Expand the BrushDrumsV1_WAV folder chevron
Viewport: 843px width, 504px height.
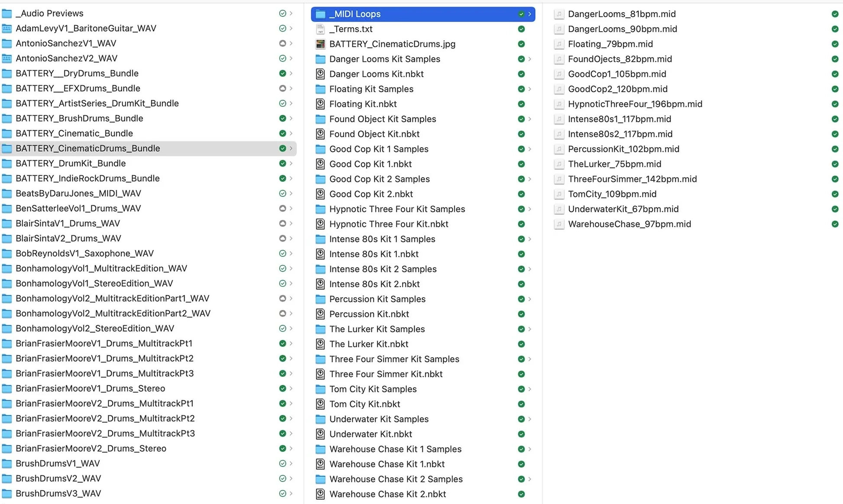(291, 463)
